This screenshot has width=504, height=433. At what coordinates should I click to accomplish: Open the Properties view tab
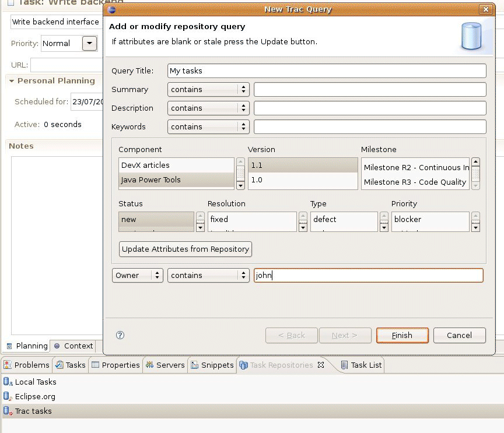click(116, 365)
